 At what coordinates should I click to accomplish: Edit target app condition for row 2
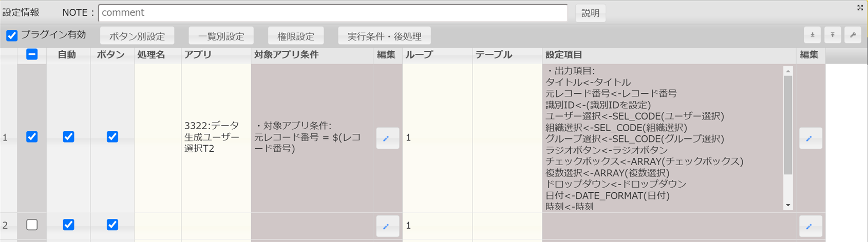click(387, 226)
